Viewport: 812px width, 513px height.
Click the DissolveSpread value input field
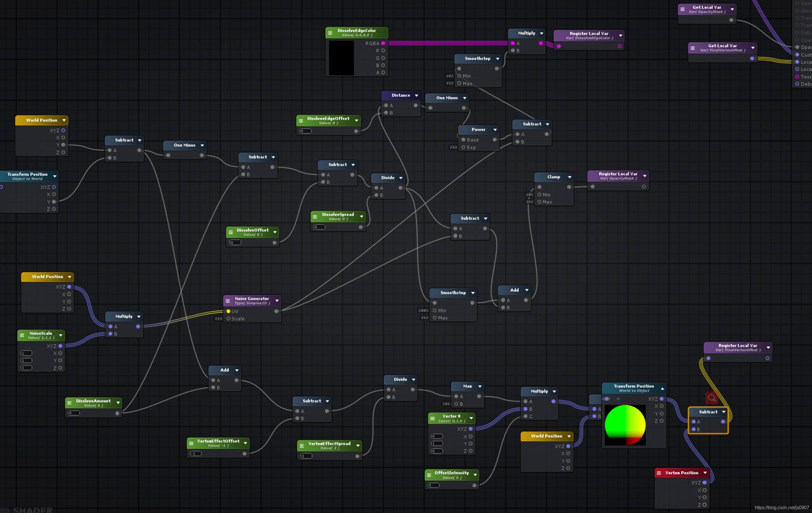click(319, 227)
